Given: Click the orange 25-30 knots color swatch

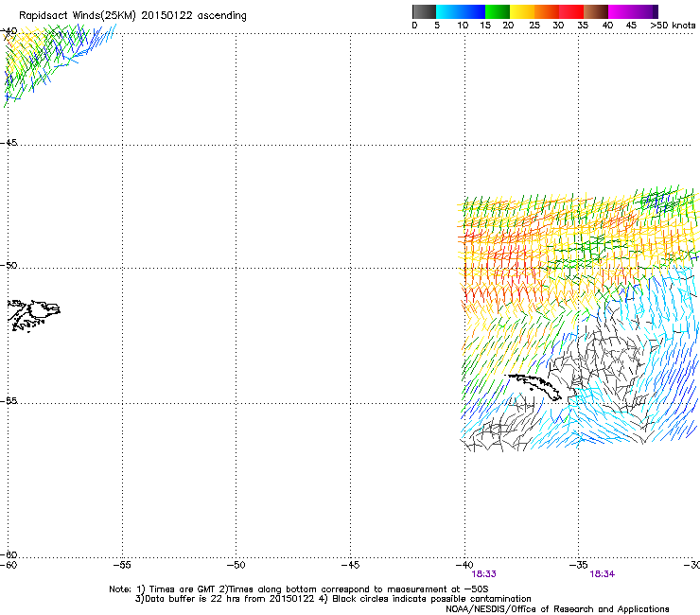Looking at the screenshot, I should (x=547, y=11).
